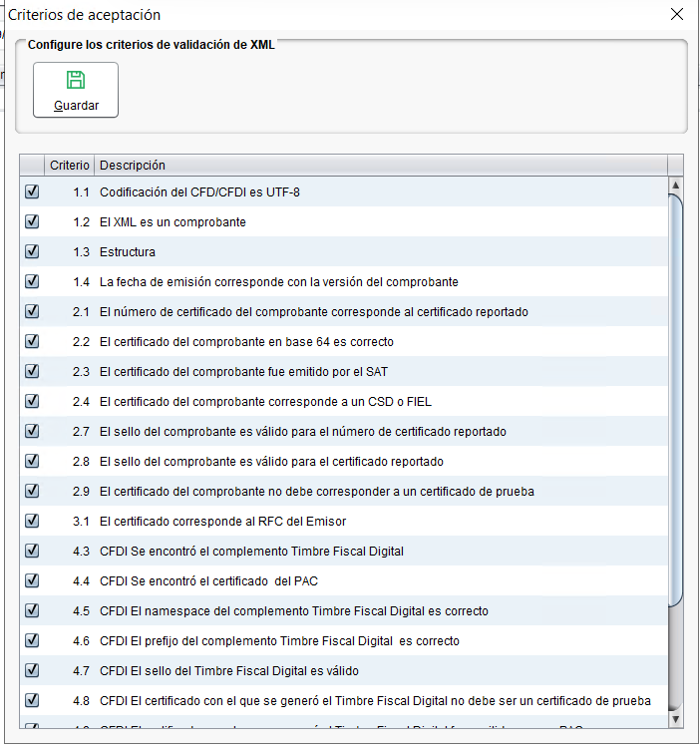Viewport: 700px width, 750px height.
Task: Click the vertical scrollbar thumb
Action: coord(675,399)
